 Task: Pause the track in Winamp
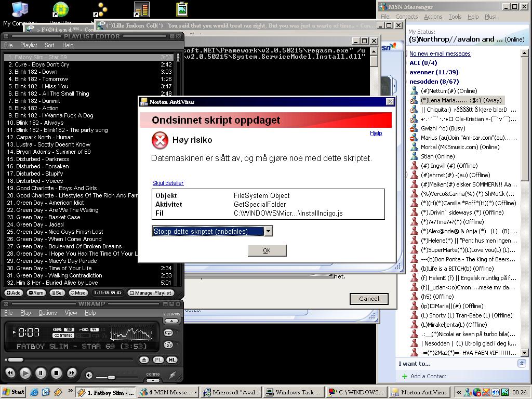click(41, 373)
